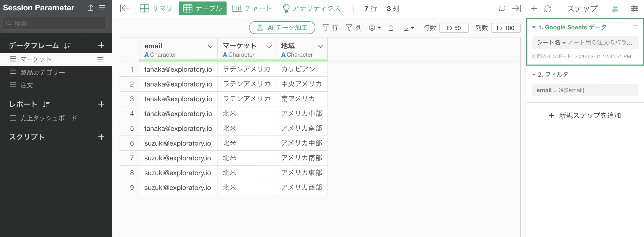
Task: Collapse the フィルタ step triangle
Action: 533,74
